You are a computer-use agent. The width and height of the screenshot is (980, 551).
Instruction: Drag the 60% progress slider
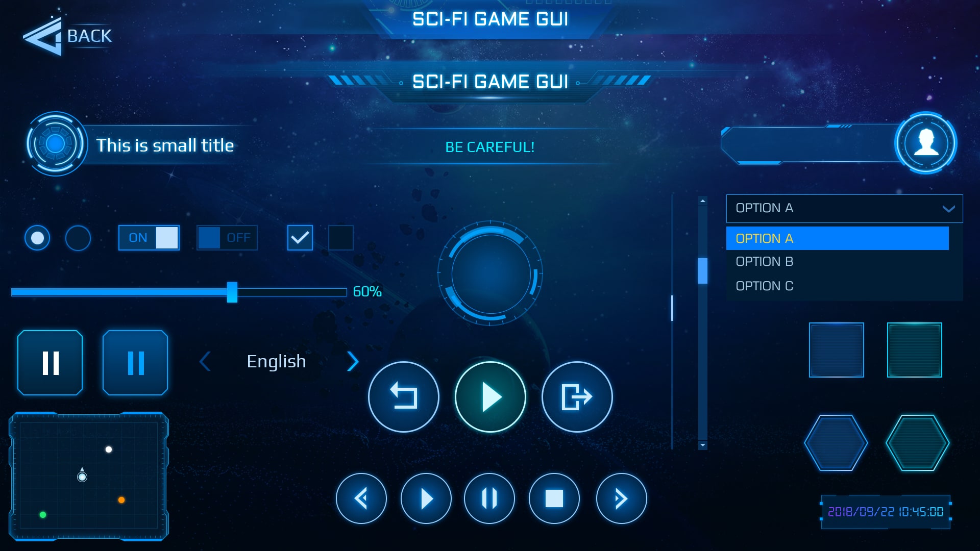(233, 291)
